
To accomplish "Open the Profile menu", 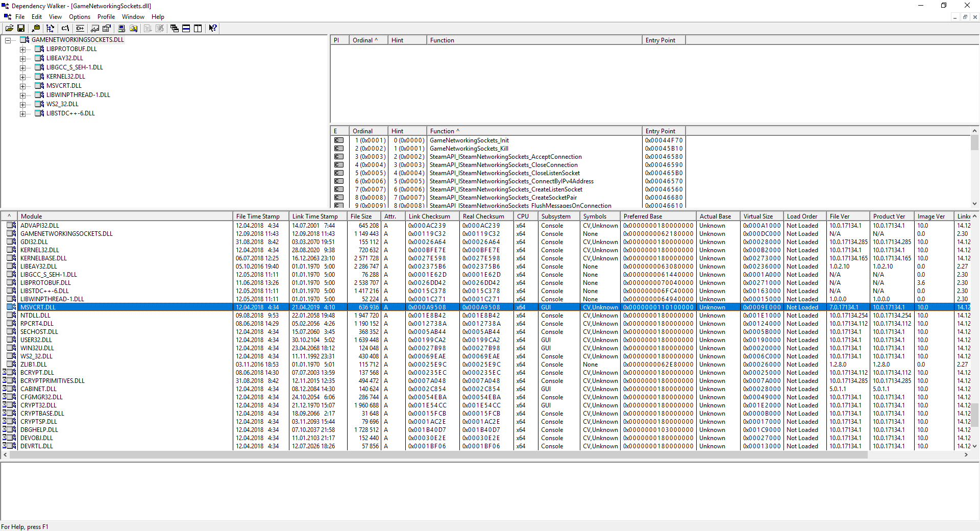I will click(x=106, y=17).
